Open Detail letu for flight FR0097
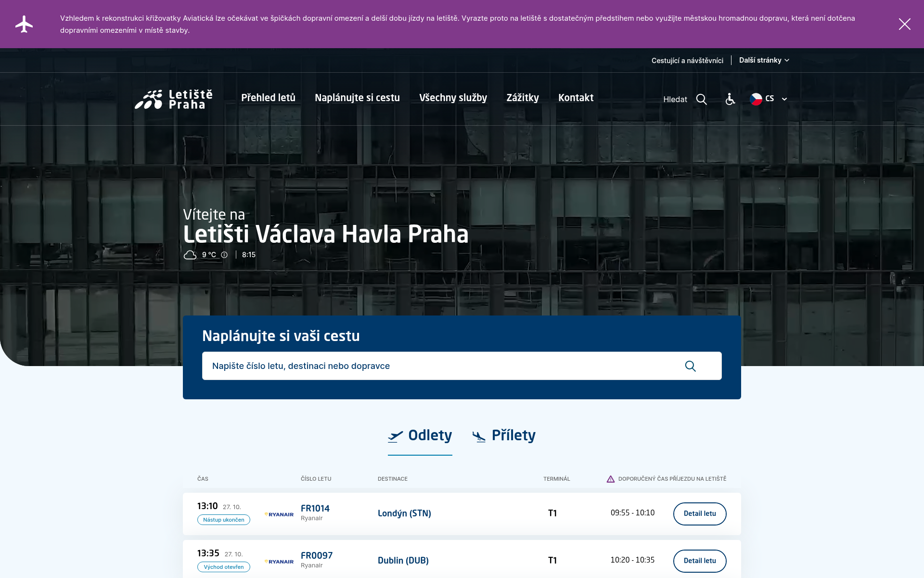 [x=700, y=561]
